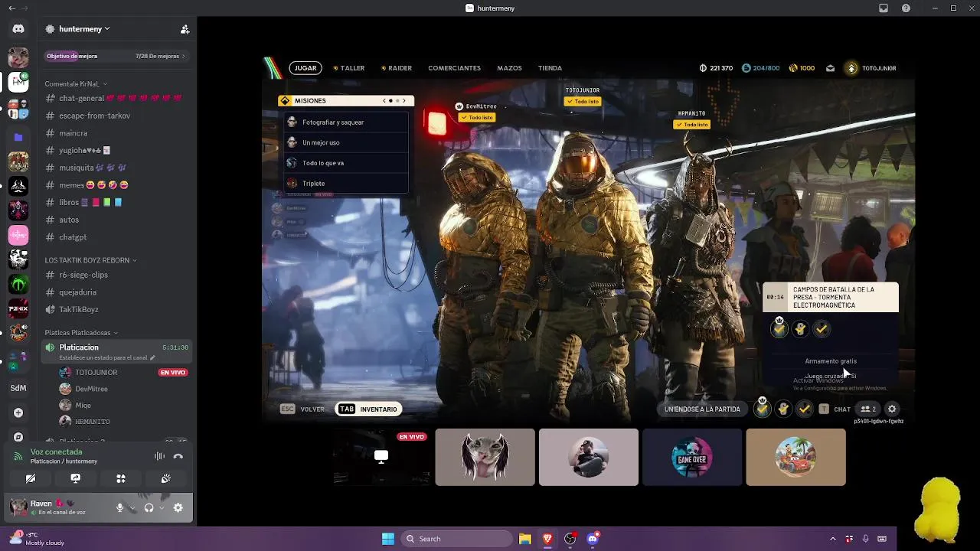
Task: Collapse LOS TAKTIK BOYZ REBORN category
Action: click(90, 260)
